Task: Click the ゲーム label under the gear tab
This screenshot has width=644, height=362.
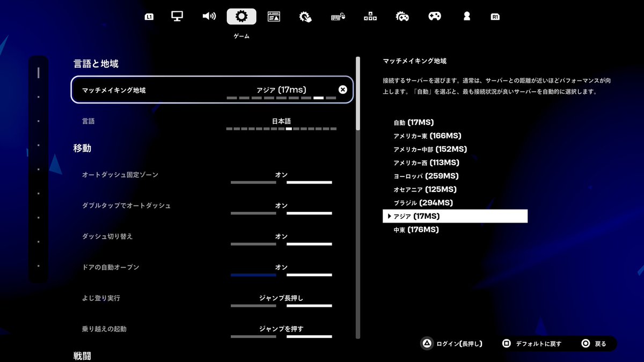Action: (241, 36)
